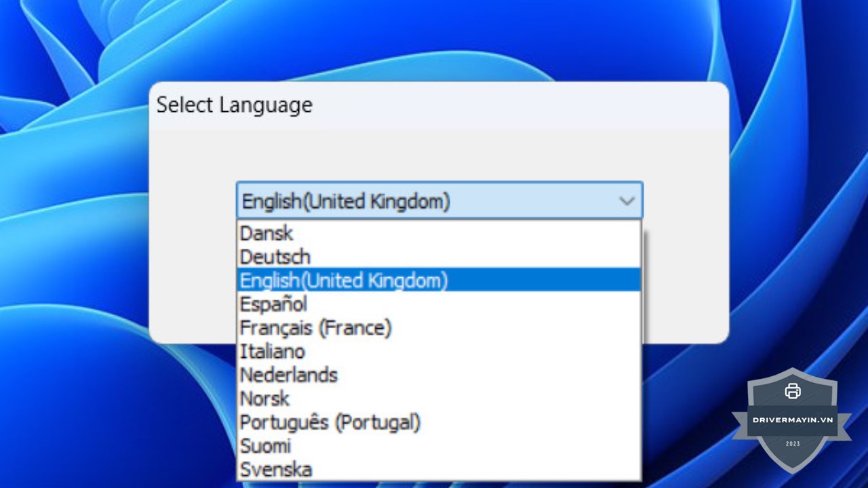Click the 2023 label on the badge
The height and width of the screenshot is (488, 868).
[x=792, y=444]
